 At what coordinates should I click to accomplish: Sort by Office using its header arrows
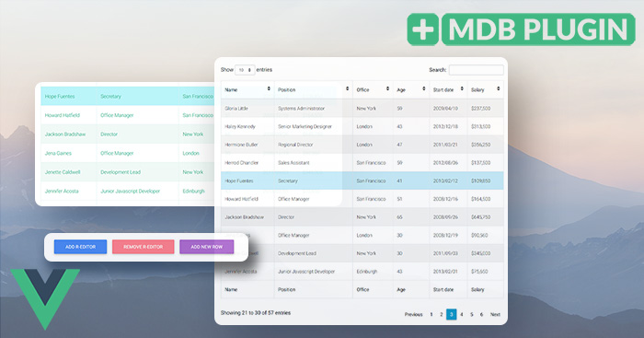click(387, 89)
